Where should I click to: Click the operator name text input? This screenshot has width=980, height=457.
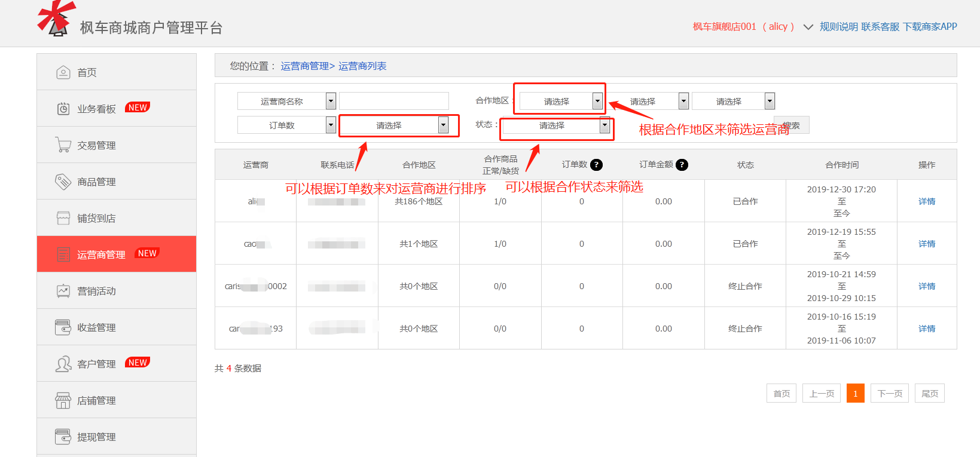coord(394,101)
